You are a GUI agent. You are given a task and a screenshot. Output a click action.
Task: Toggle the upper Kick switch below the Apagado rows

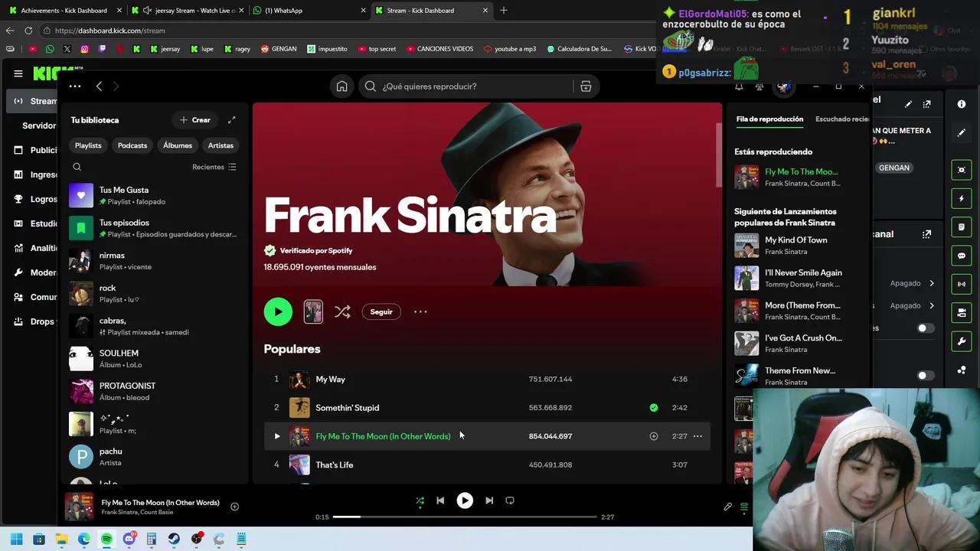[926, 328]
